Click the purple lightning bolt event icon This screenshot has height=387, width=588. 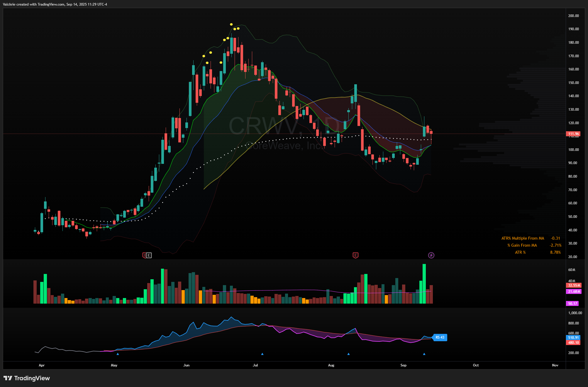[x=431, y=255]
